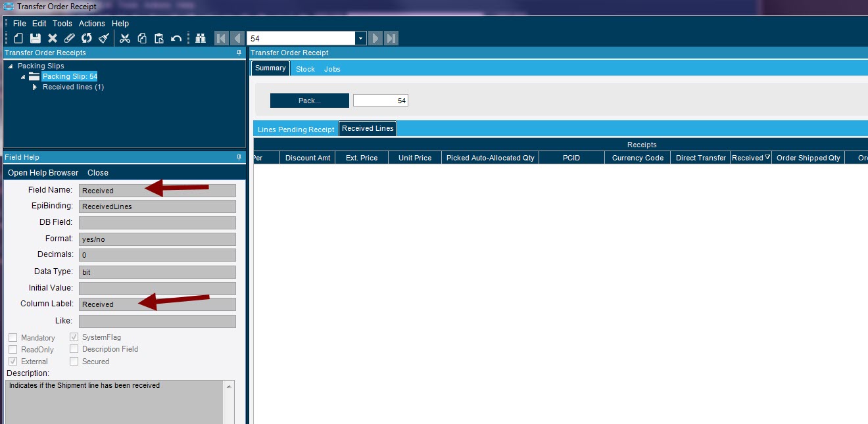The width and height of the screenshot is (868, 424).
Task: Copy selection with the copy icon
Action: pyautogui.click(x=142, y=39)
